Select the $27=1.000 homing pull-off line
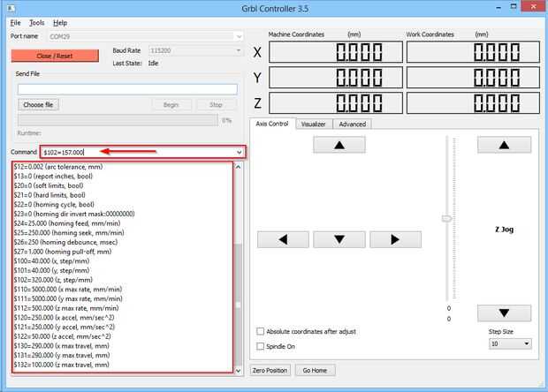The width and height of the screenshot is (548, 392). coord(63,252)
